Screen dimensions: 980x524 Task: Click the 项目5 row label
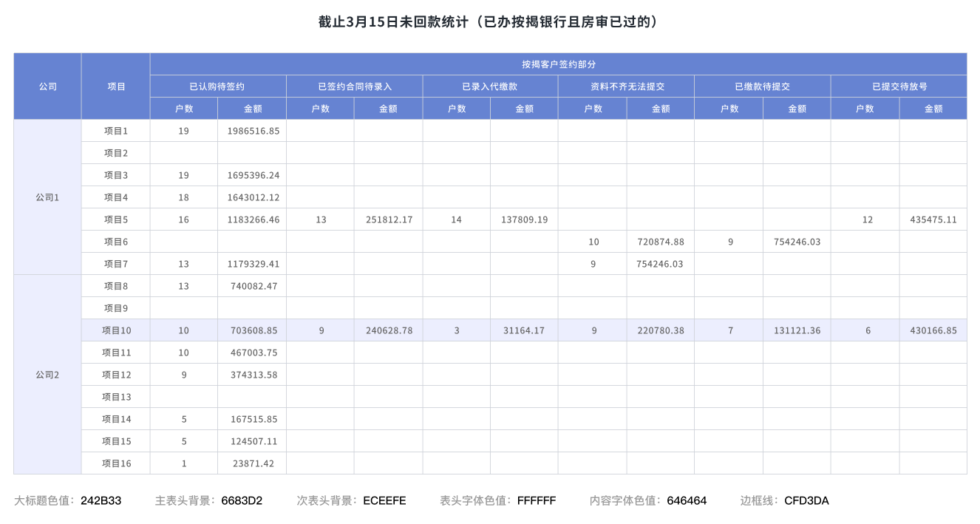[x=116, y=220]
